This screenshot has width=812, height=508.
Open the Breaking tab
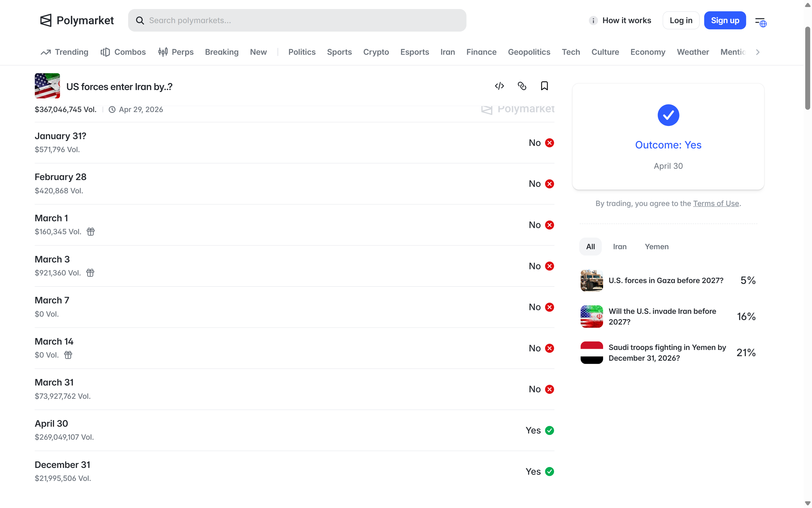pyautogui.click(x=221, y=52)
